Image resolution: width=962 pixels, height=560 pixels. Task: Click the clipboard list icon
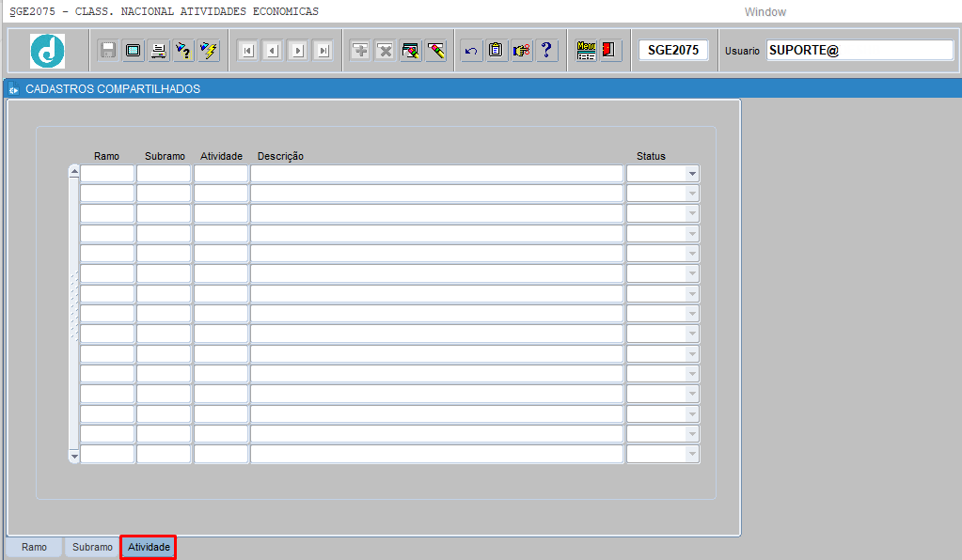(497, 50)
